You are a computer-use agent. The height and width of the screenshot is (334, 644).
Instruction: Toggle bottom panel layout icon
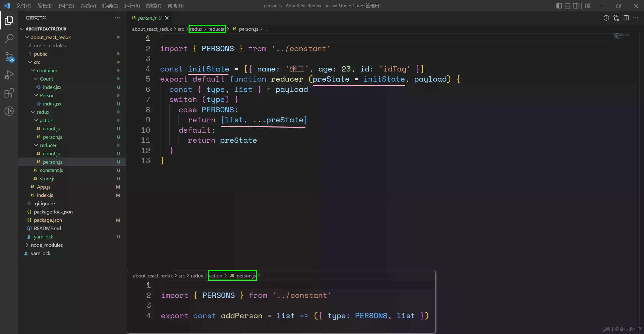(x=567, y=6)
